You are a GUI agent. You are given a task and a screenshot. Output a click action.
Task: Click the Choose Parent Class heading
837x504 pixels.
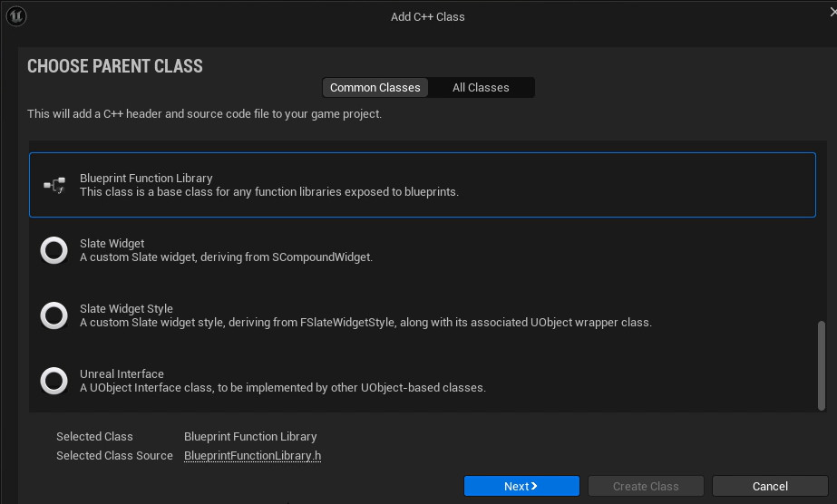115,66
